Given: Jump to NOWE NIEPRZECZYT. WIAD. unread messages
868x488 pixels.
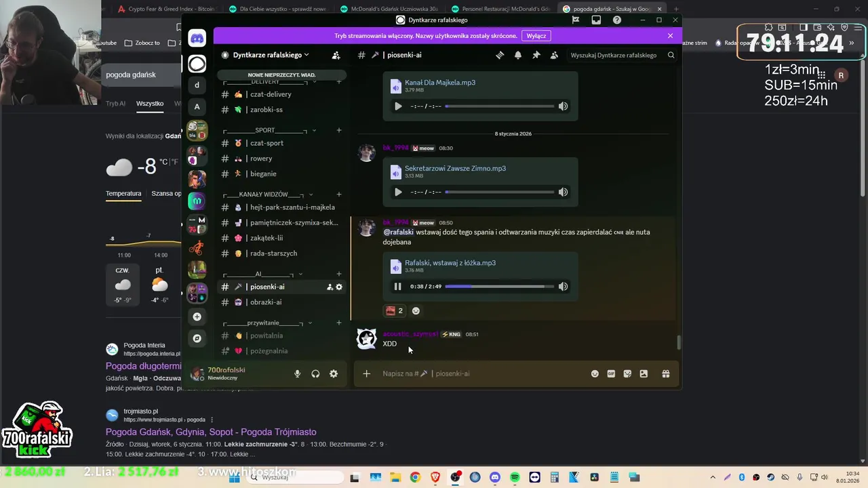Looking at the screenshot, I should point(281,75).
